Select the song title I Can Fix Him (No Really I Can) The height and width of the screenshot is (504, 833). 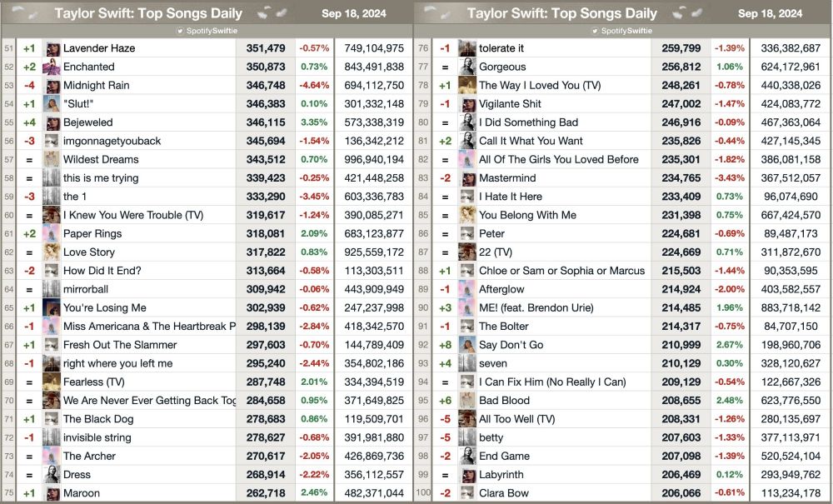coord(552,382)
